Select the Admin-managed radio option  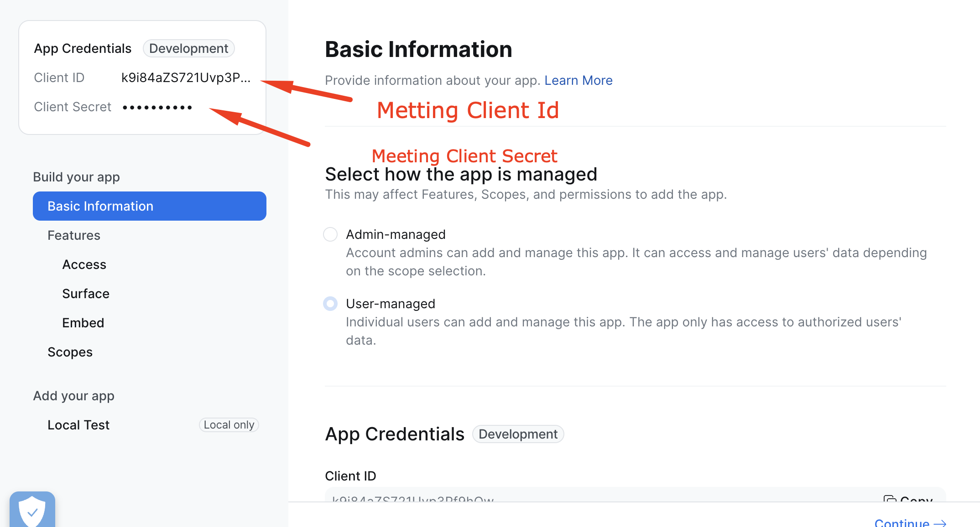pyautogui.click(x=330, y=234)
